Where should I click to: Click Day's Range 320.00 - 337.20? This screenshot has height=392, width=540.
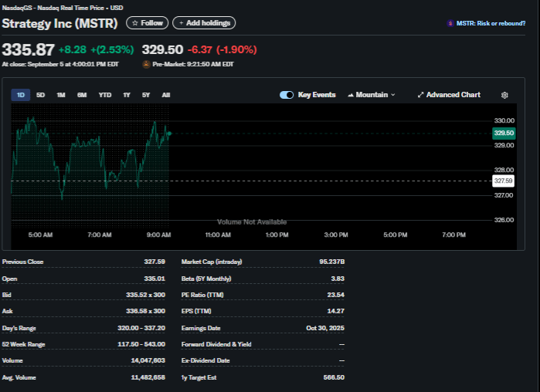[141, 328]
